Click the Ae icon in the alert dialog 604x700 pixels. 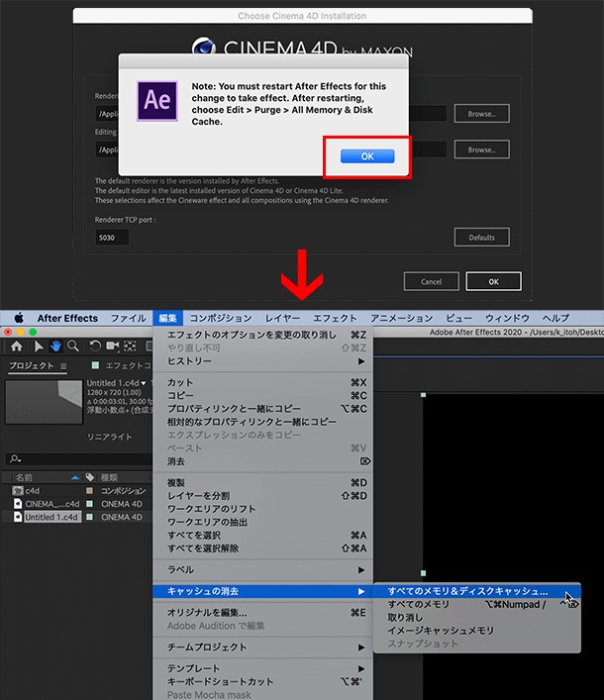[157, 101]
